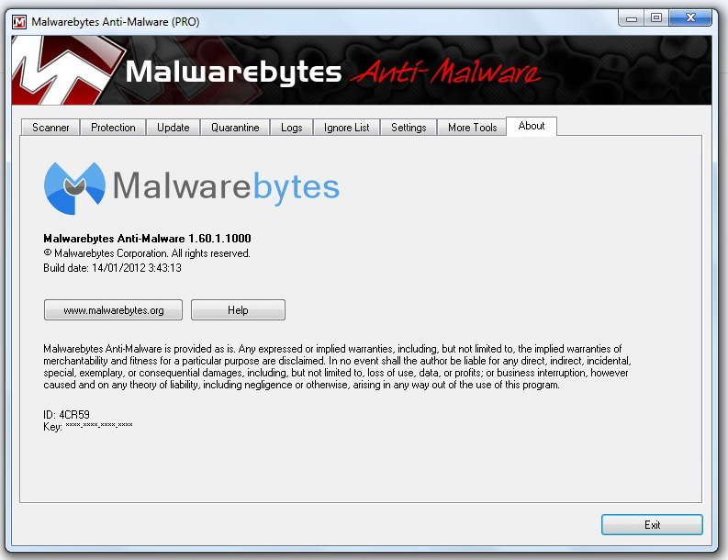
Task: Go to the Quarantine tab
Action: pyautogui.click(x=235, y=128)
